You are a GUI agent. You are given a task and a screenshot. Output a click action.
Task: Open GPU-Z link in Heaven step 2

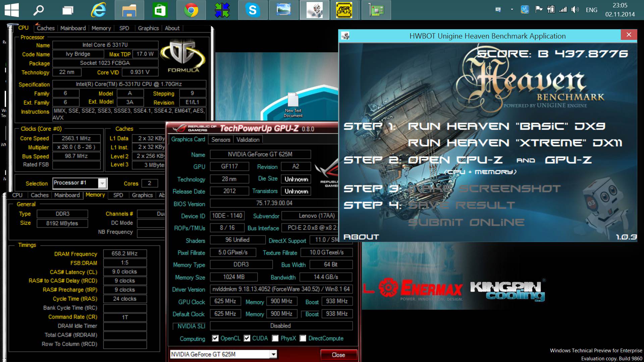(x=568, y=160)
